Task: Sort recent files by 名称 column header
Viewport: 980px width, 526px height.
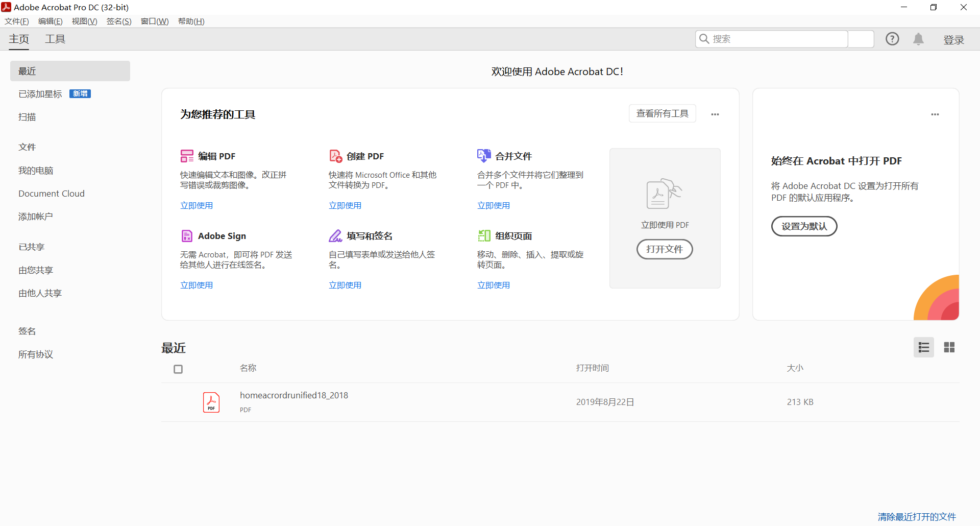Action: 248,368
